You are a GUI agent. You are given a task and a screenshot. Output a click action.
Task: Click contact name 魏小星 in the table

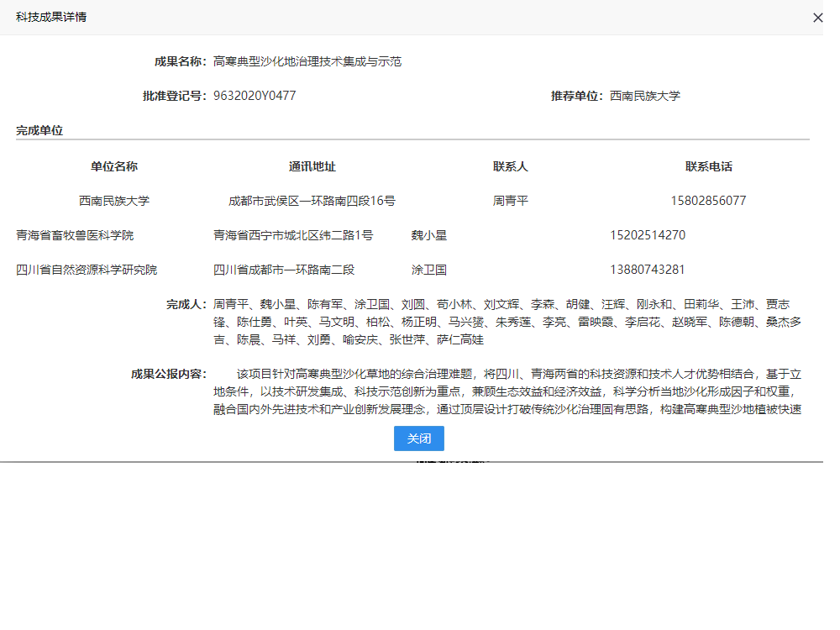429,235
